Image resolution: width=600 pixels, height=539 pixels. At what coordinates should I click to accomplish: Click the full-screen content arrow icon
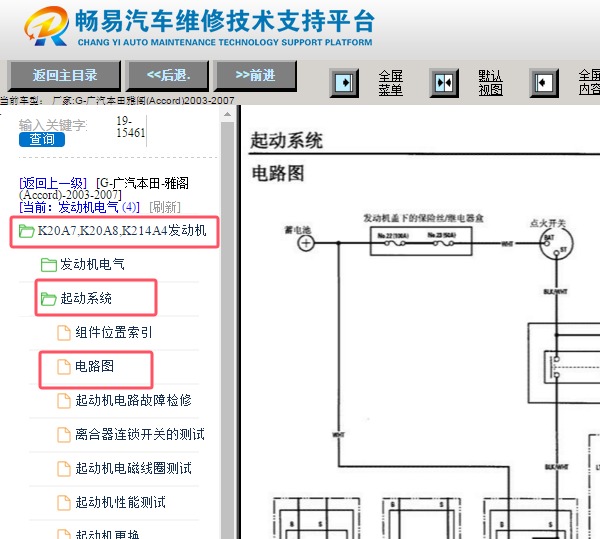tap(544, 83)
